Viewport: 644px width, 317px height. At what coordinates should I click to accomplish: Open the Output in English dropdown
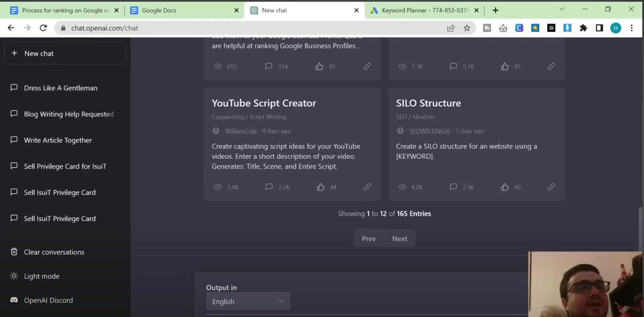248,302
